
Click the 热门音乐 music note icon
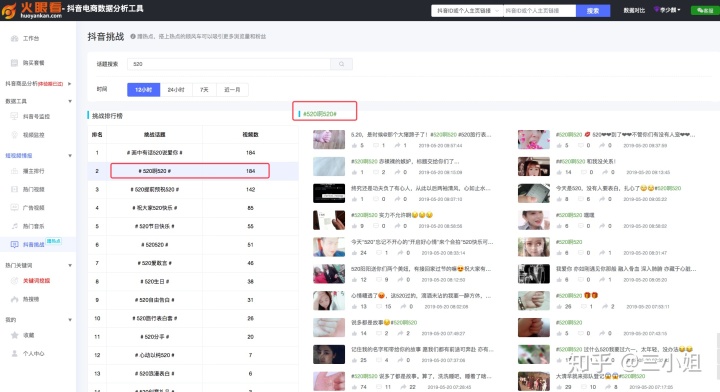point(15,226)
